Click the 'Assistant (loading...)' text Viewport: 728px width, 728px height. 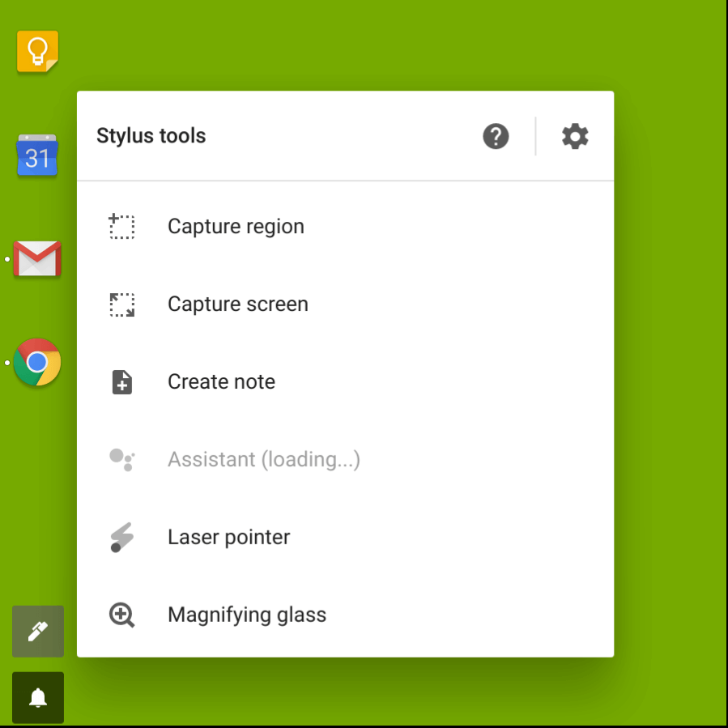263,460
